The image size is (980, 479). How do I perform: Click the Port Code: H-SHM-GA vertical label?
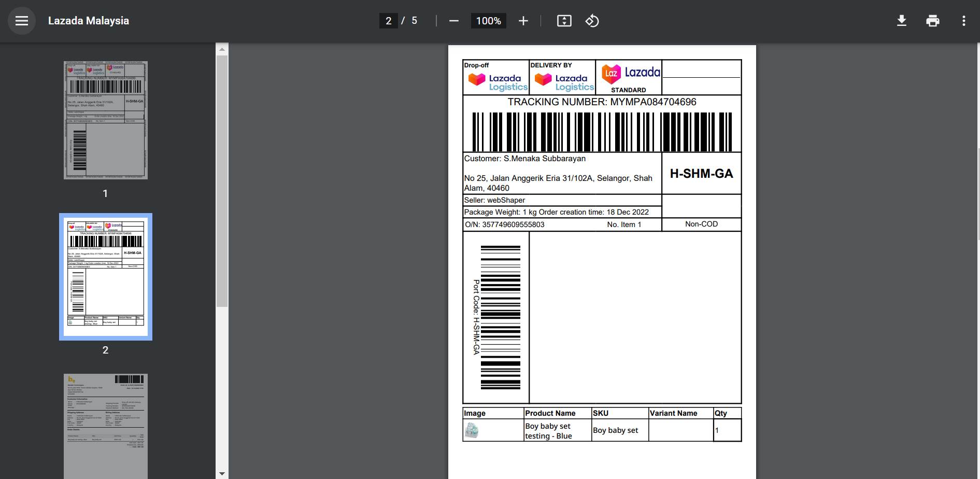[x=476, y=317]
